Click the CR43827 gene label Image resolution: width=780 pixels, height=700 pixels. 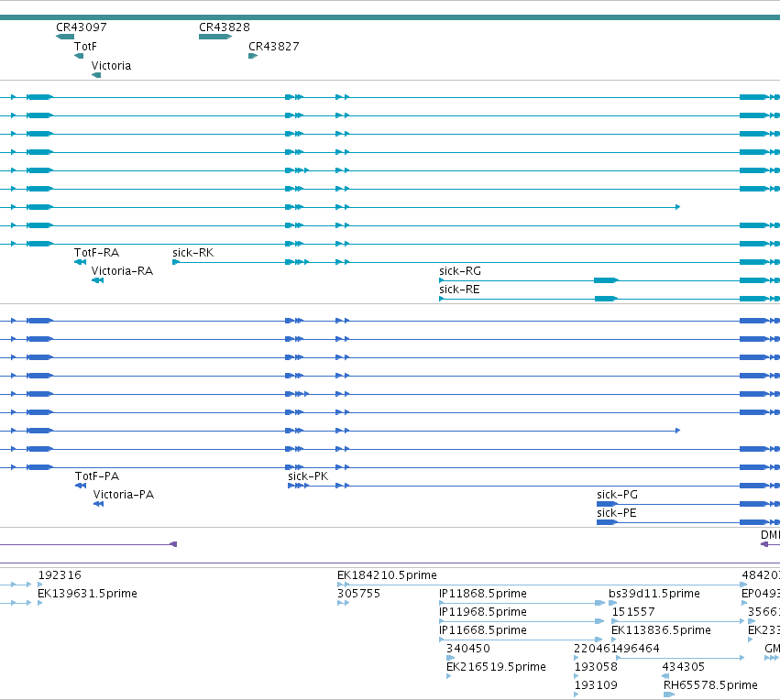pyautogui.click(x=274, y=47)
